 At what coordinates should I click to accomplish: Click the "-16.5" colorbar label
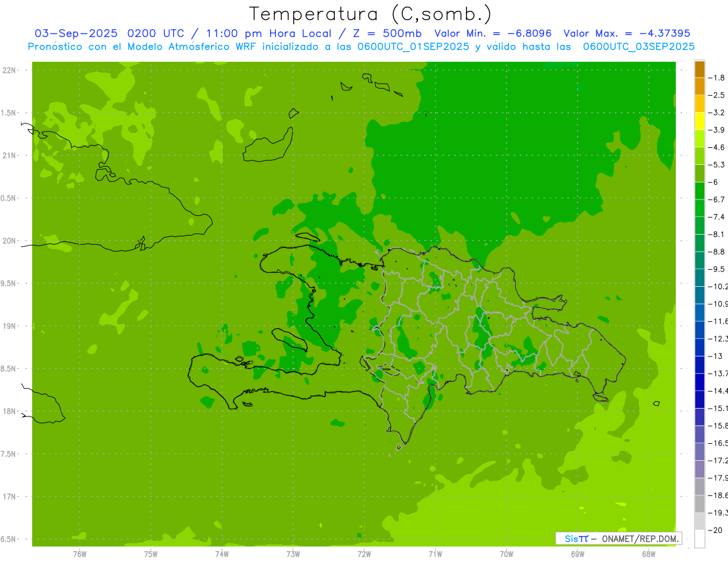click(x=718, y=443)
